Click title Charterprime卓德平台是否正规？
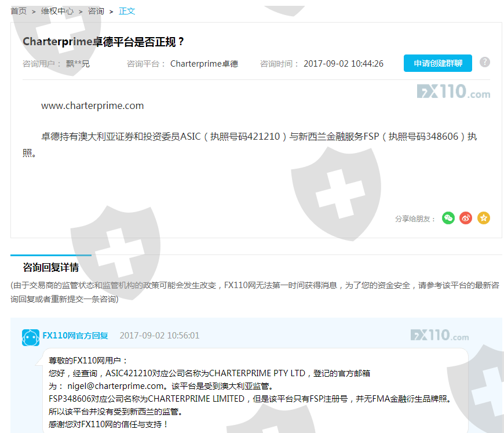This screenshot has height=433, width=504. click(103, 42)
